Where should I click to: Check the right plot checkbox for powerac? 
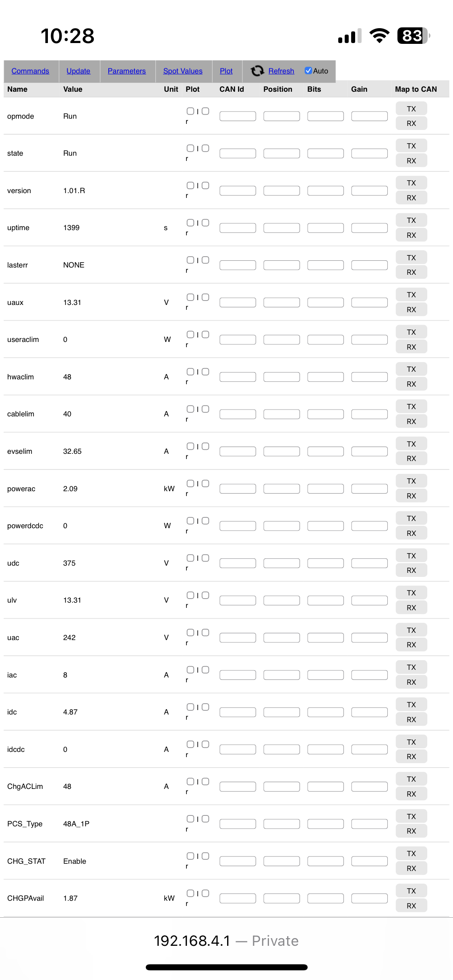(x=205, y=484)
